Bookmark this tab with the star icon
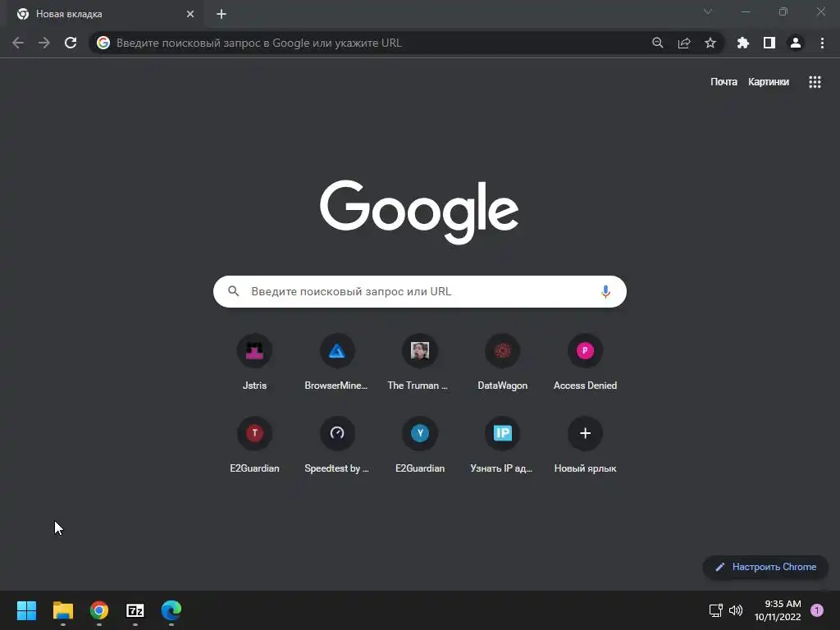 tap(710, 43)
